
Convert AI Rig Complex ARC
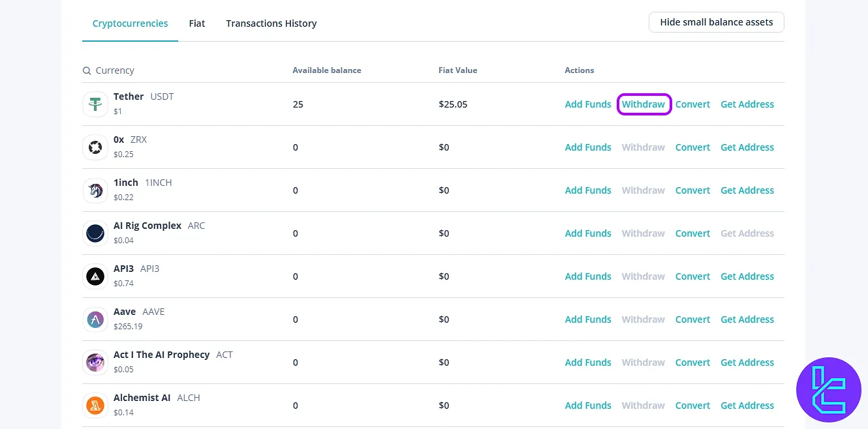[x=692, y=233]
